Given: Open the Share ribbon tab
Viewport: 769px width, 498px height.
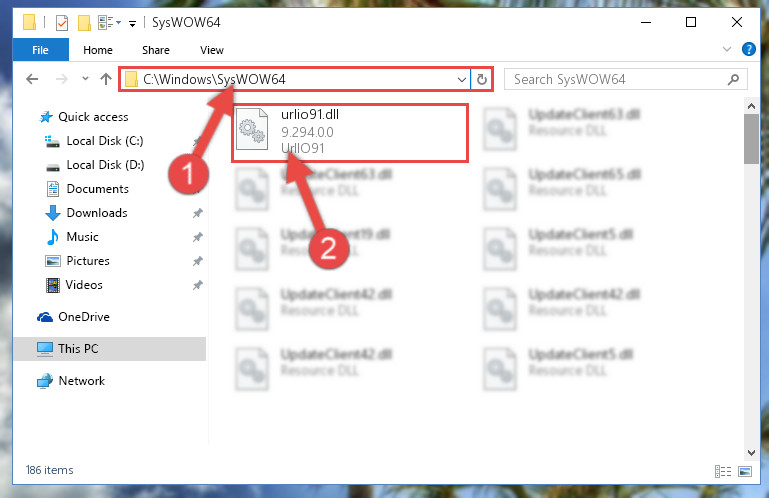Looking at the screenshot, I should click(x=155, y=50).
